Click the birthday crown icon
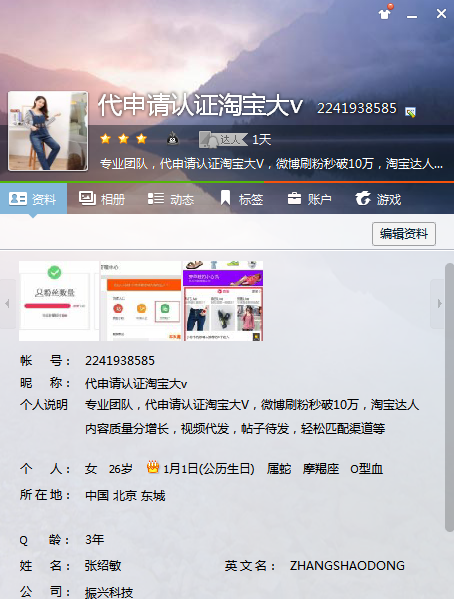Screen dimensions: 454x599 tap(153, 467)
